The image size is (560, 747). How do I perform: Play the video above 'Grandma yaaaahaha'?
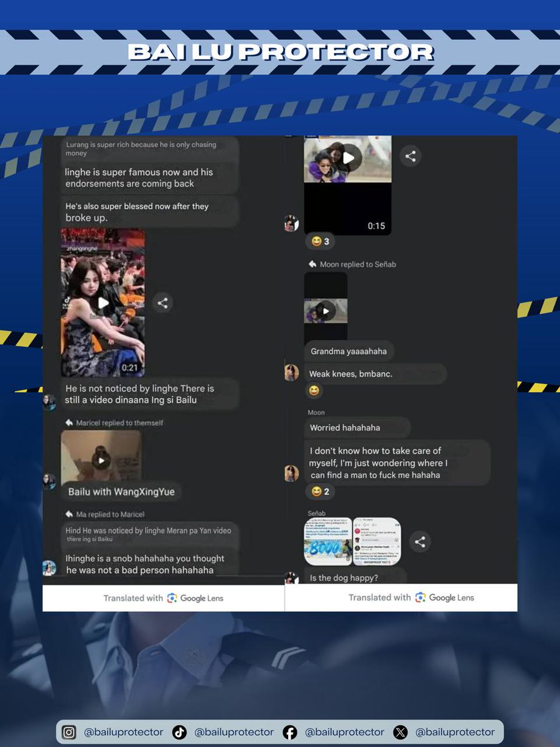327,311
